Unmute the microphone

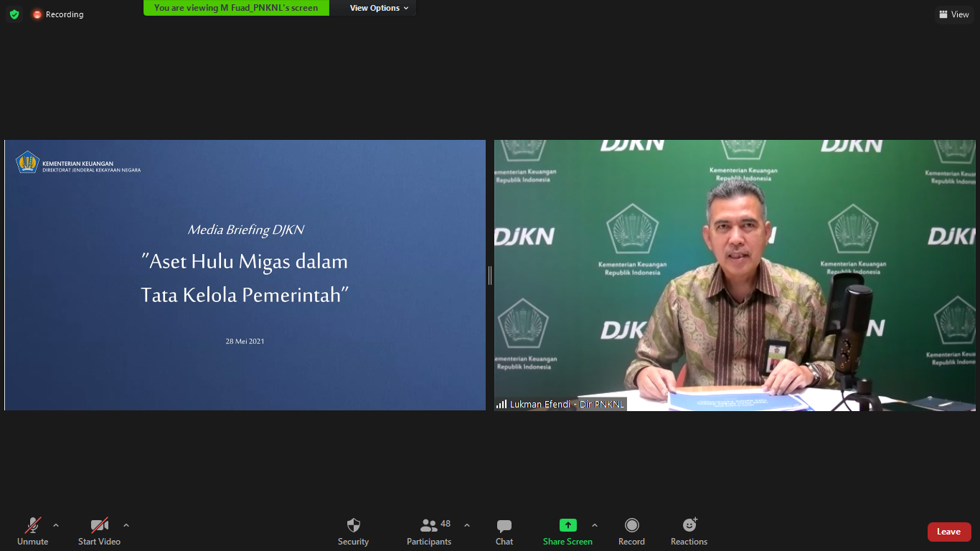(32, 526)
